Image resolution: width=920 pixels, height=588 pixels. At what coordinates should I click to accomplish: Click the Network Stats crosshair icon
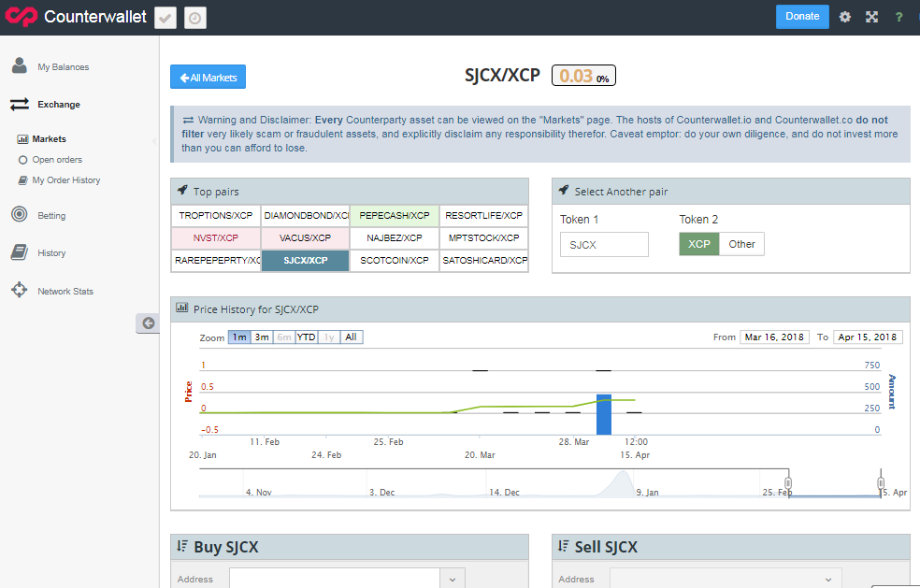[20, 290]
